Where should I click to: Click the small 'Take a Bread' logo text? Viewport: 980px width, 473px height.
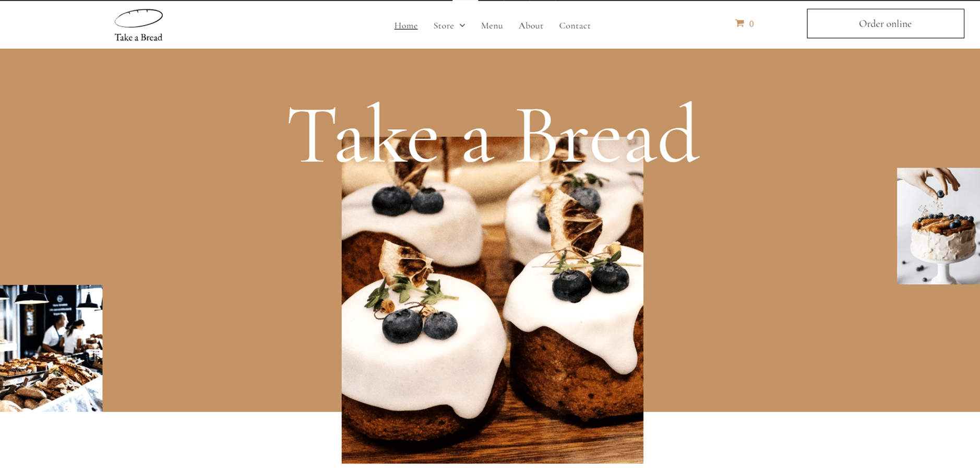click(x=138, y=38)
